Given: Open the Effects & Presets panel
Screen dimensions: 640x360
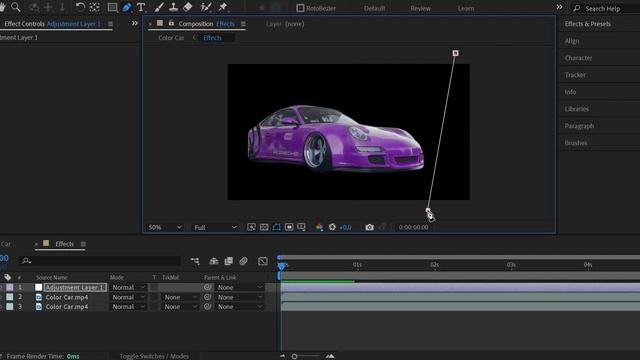Looking at the screenshot, I should point(588,24).
